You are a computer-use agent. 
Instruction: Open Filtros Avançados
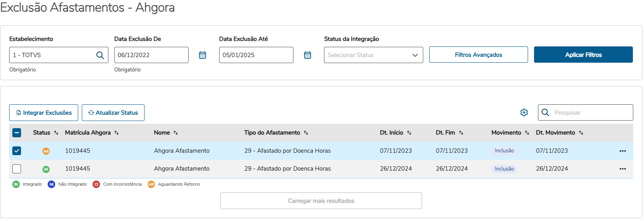(478, 55)
